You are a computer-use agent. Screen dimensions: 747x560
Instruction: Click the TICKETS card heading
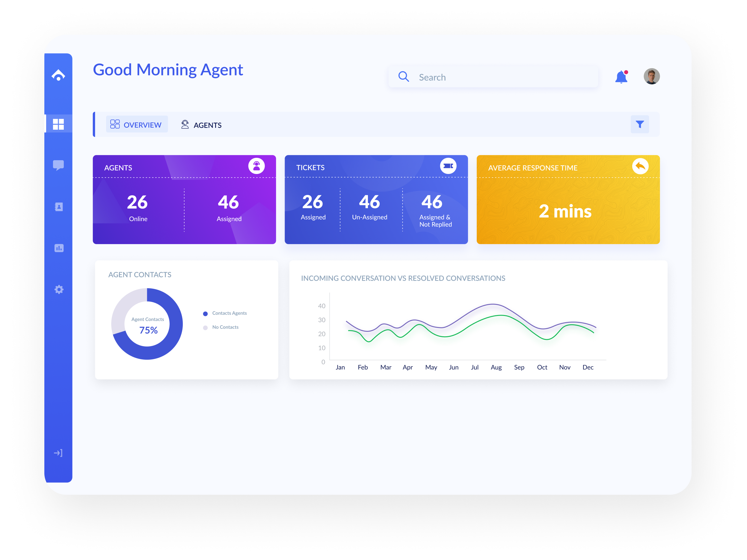click(310, 167)
